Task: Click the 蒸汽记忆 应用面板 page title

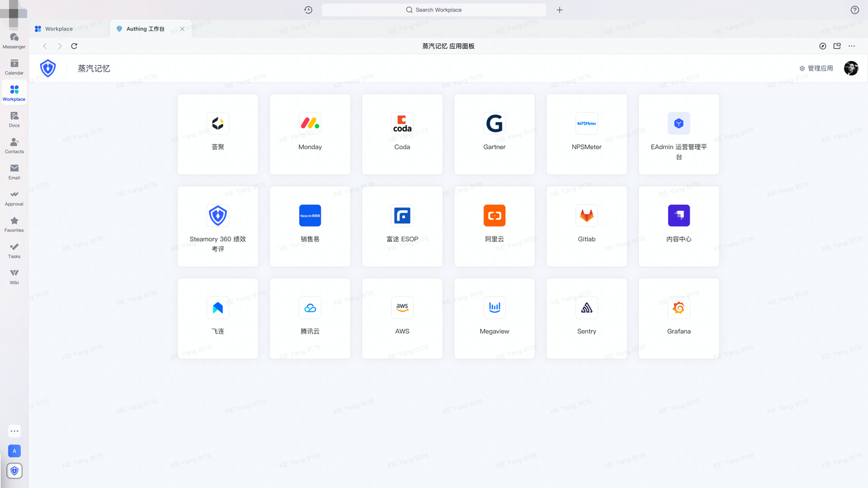Action: point(448,46)
